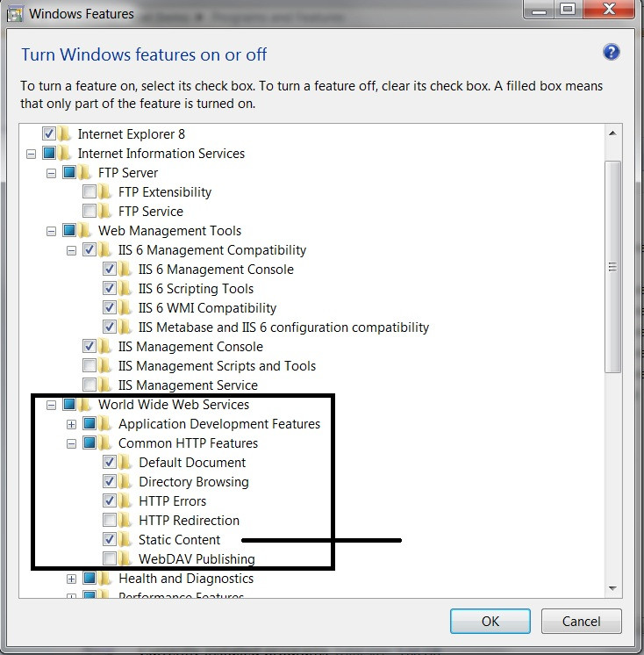The height and width of the screenshot is (655, 644).
Task: Toggle the IIS Management Console checkbox
Action: (89, 346)
